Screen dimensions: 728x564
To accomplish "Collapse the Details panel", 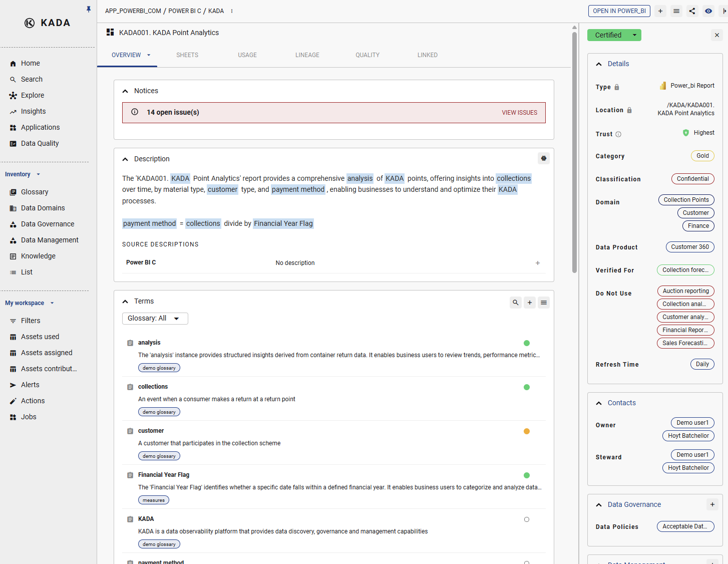I will 599,64.
